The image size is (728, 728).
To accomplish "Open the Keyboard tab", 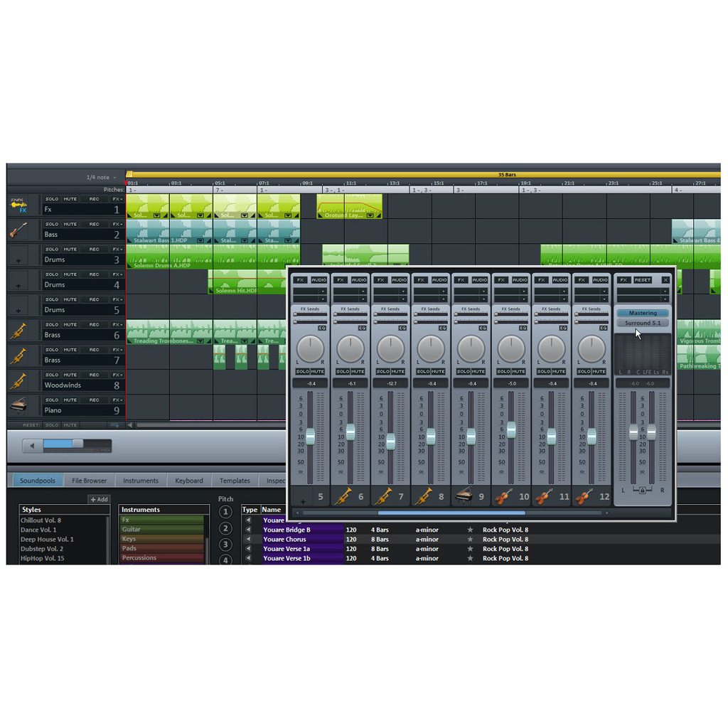I will pos(189,481).
